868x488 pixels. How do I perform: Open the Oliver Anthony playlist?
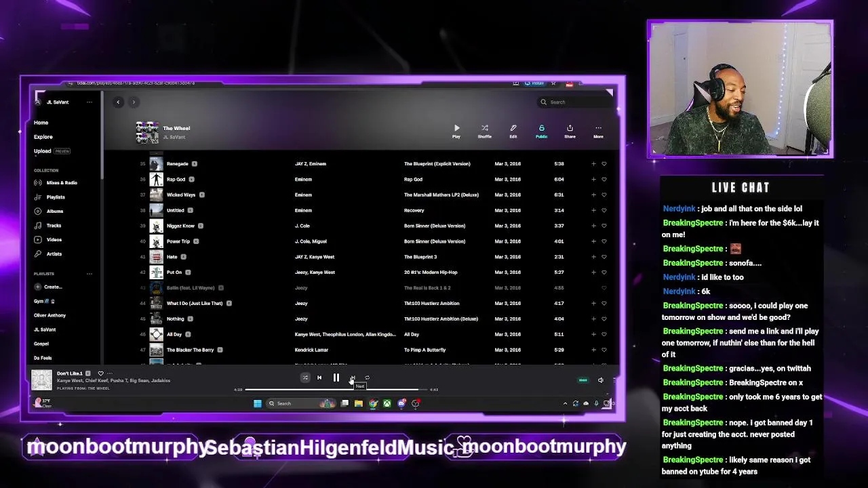coord(50,315)
